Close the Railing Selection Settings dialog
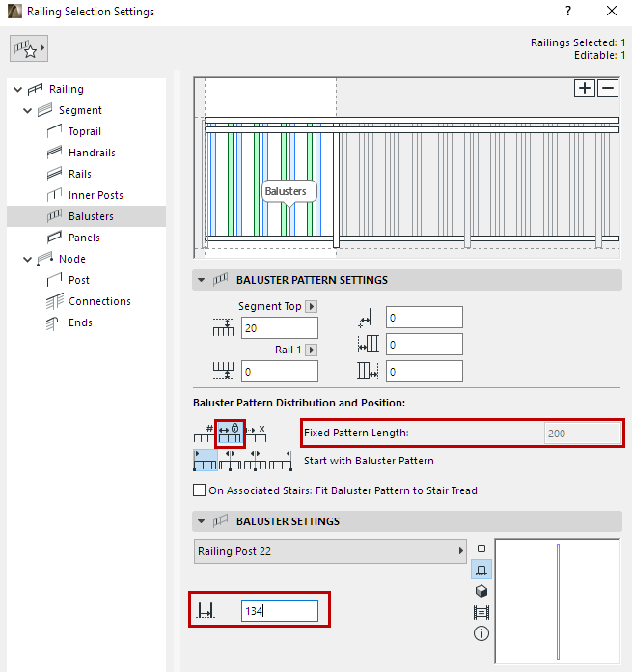Image resolution: width=632 pixels, height=672 pixels. 612,12
